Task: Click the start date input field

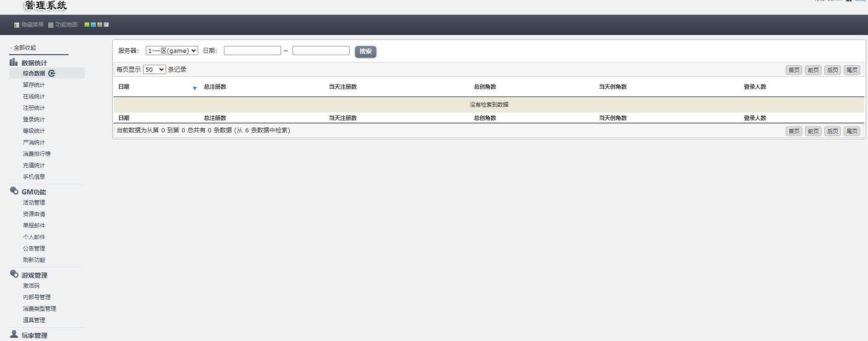Action: point(252,51)
